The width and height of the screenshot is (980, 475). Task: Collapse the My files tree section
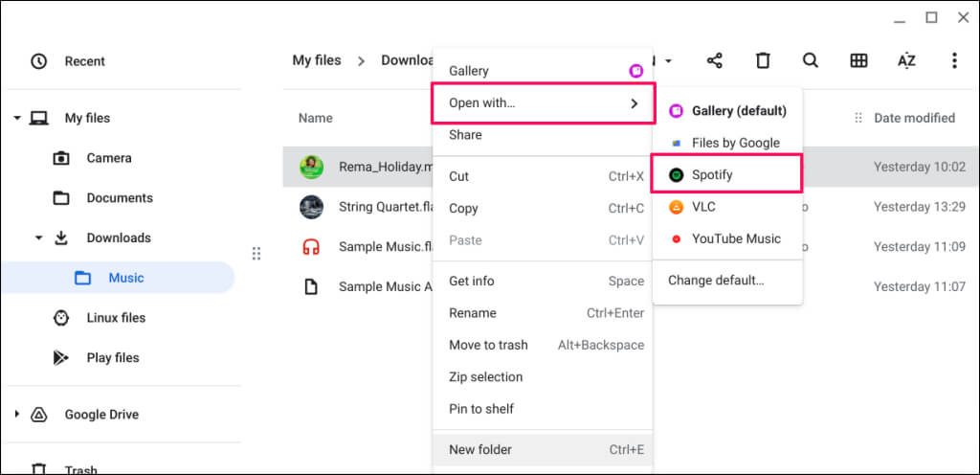17,119
